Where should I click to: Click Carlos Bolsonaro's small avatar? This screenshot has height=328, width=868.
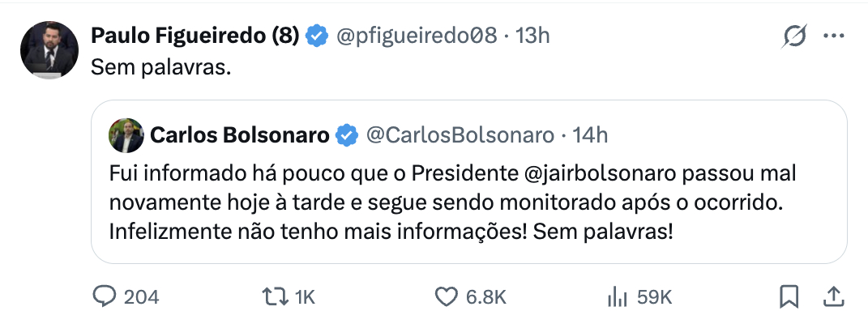coord(127,135)
